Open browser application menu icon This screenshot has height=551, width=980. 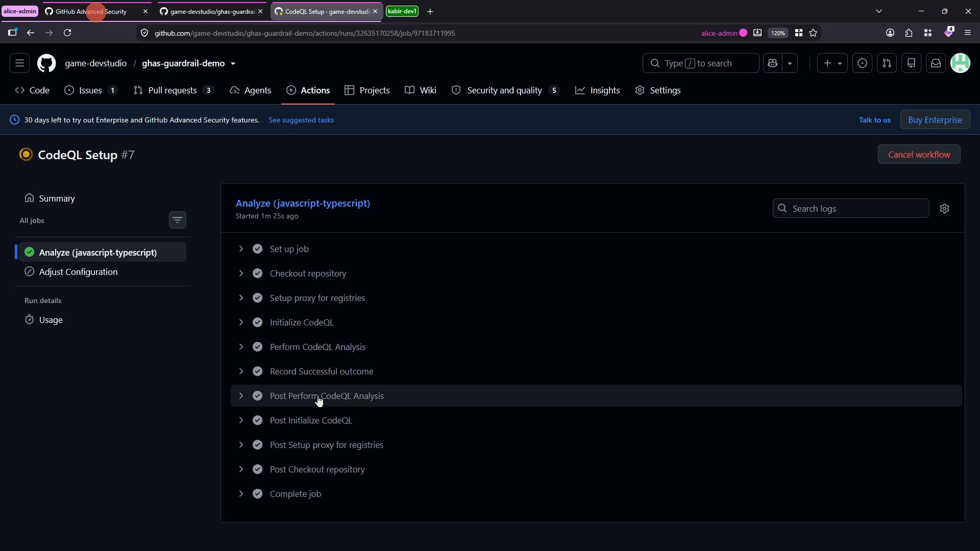[x=967, y=33]
